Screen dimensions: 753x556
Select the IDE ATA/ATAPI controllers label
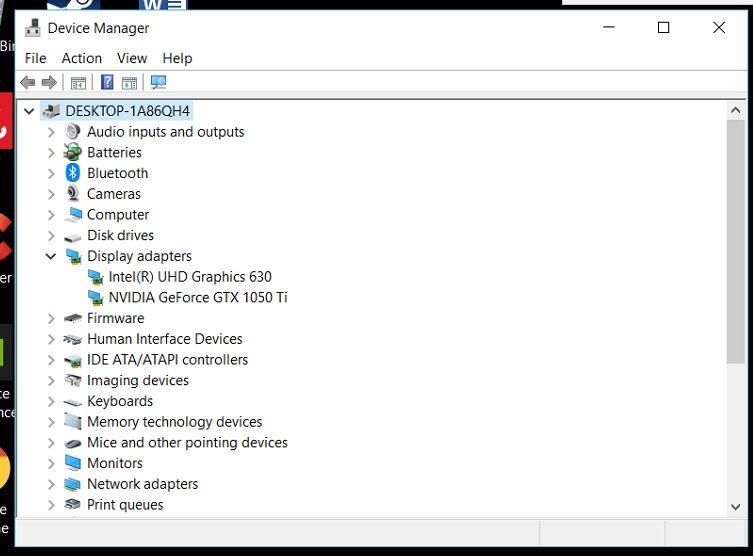click(x=167, y=360)
